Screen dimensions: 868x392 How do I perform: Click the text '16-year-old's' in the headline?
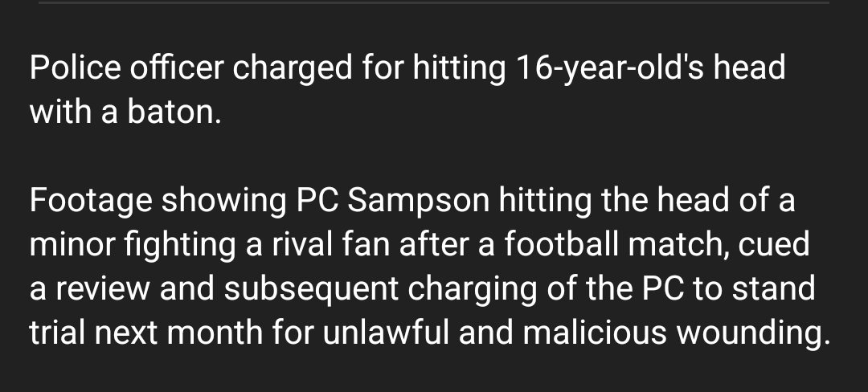pyautogui.click(x=610, y=69)
